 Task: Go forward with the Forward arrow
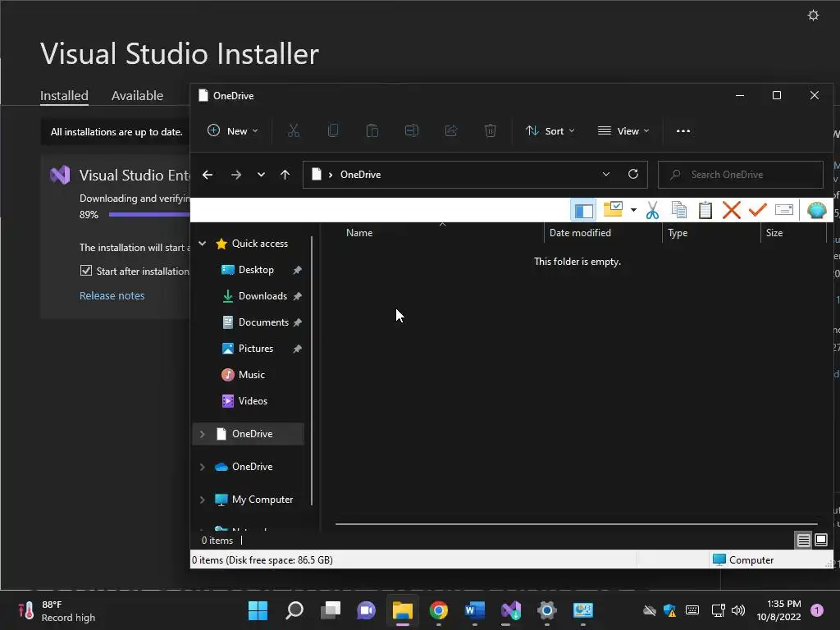click(235, 175)
